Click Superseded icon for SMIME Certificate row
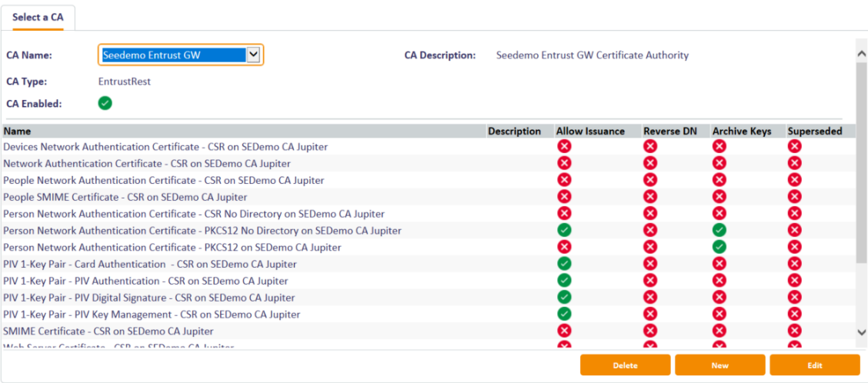 click(x=795, y=331)
